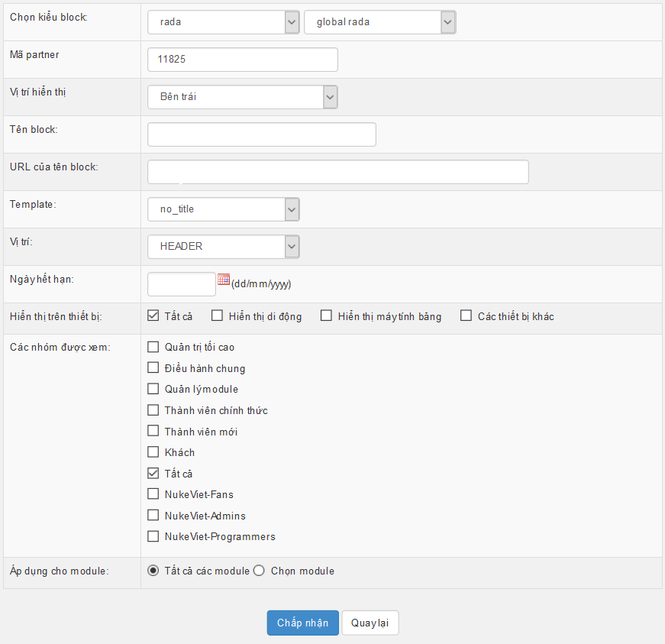Check 'Hiển thị máy tính bảng' option
The height and width of the screenshot is (644, 665).
[326, 316]
